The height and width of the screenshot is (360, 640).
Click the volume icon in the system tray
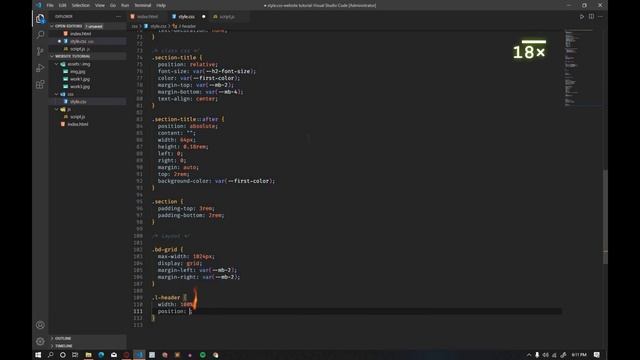tap(546, 355)
